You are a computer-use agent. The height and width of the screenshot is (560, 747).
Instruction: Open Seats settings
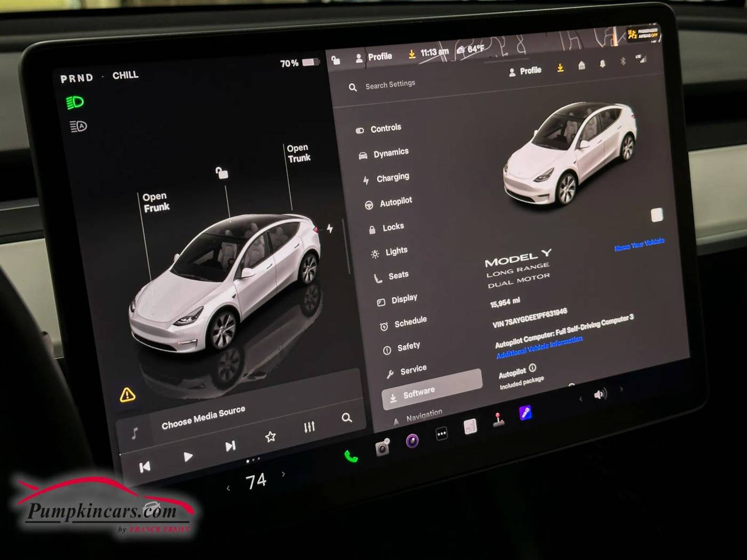tap(392, 276)
